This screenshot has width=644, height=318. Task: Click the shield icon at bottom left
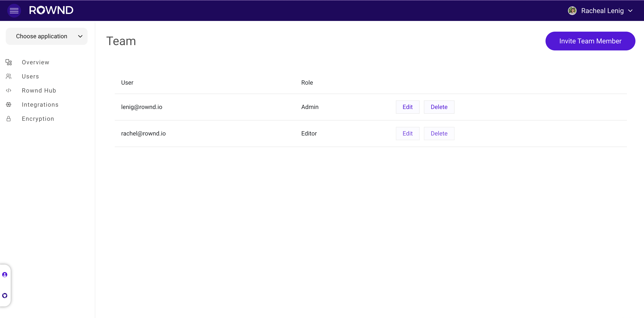tap(5, 296)
